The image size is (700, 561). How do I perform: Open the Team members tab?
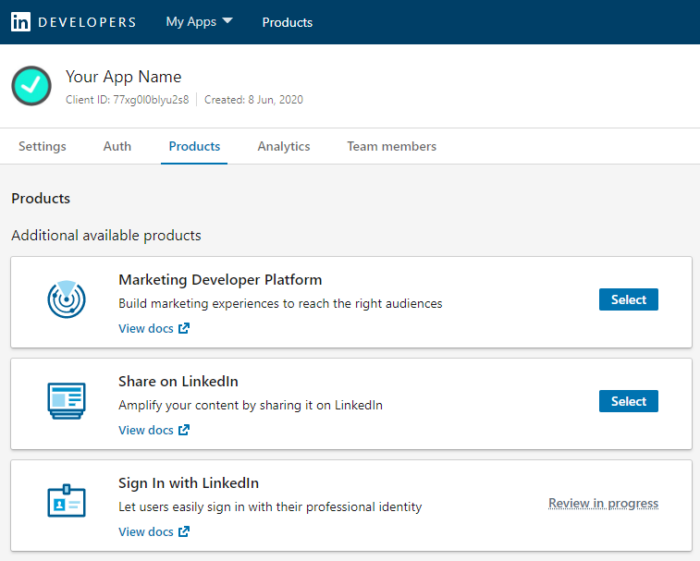[x=392, y=146]
